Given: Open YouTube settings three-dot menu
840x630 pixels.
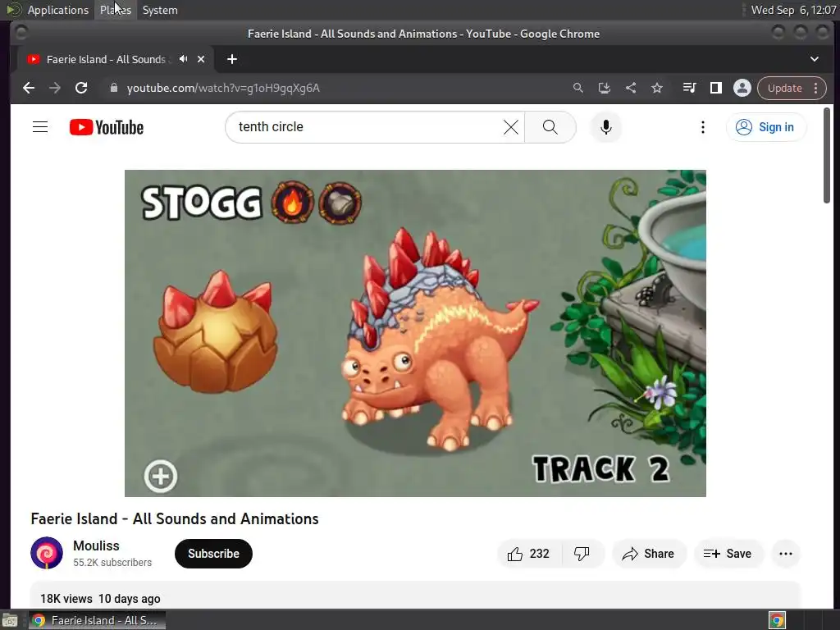Looking at the screenshot, I should (x=702, y=127).
